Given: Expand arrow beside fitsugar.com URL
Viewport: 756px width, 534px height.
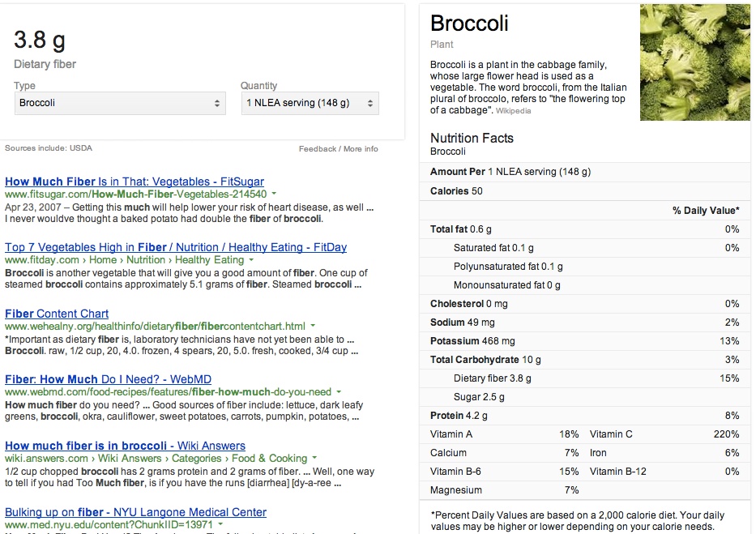Looking at the screenshot, I should [x=275, y=194].
